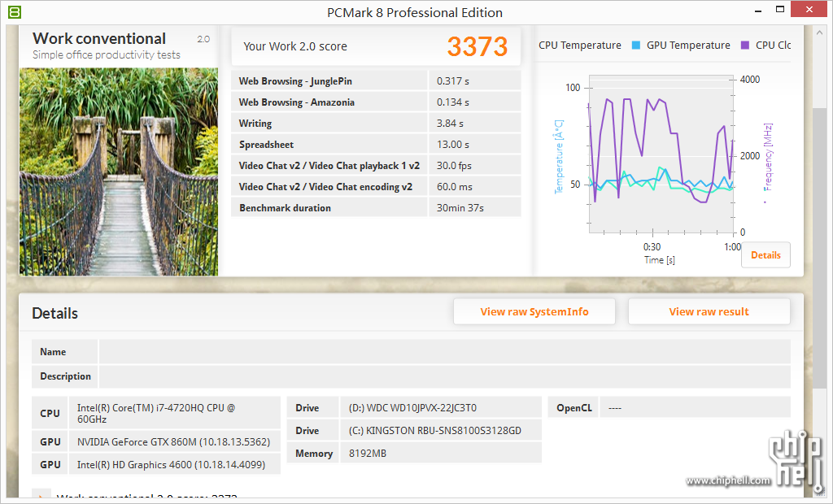Click the 'CPU Temperature' legend label

pyautogui.click(x=579, y=46)
